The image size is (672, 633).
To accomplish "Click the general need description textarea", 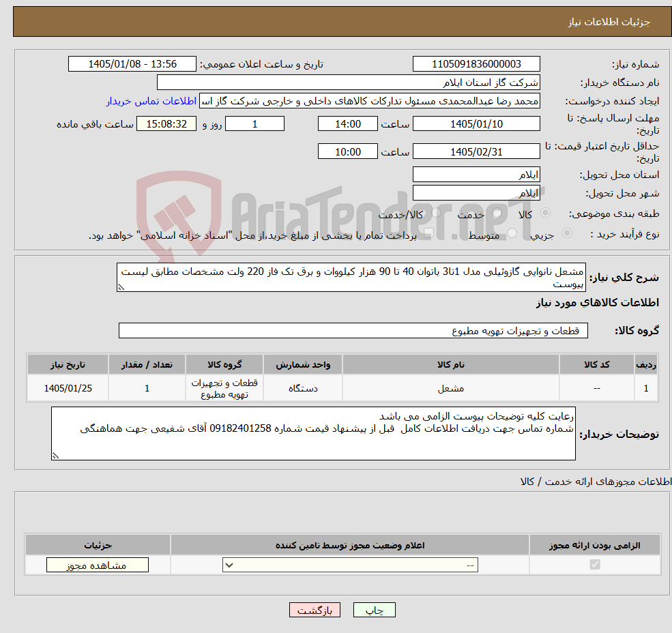I will click(x=351, y=278).
